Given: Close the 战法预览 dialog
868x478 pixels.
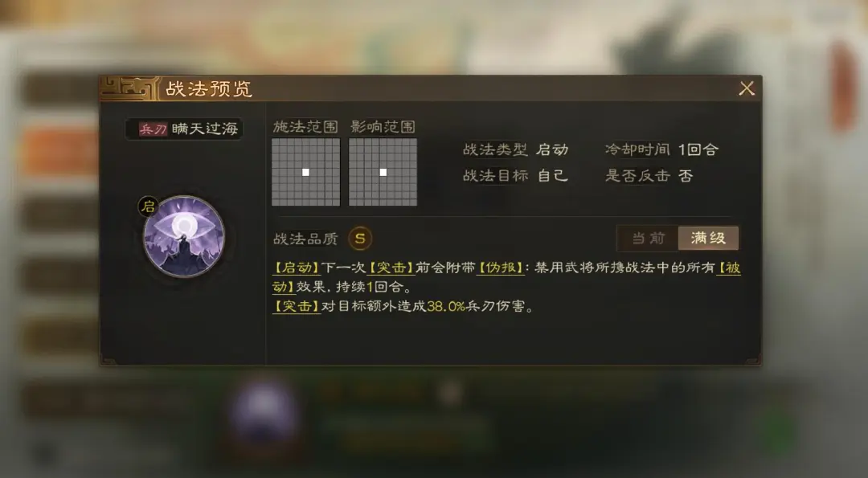Looking at the screenshot, I should click(x=747, y=88).
